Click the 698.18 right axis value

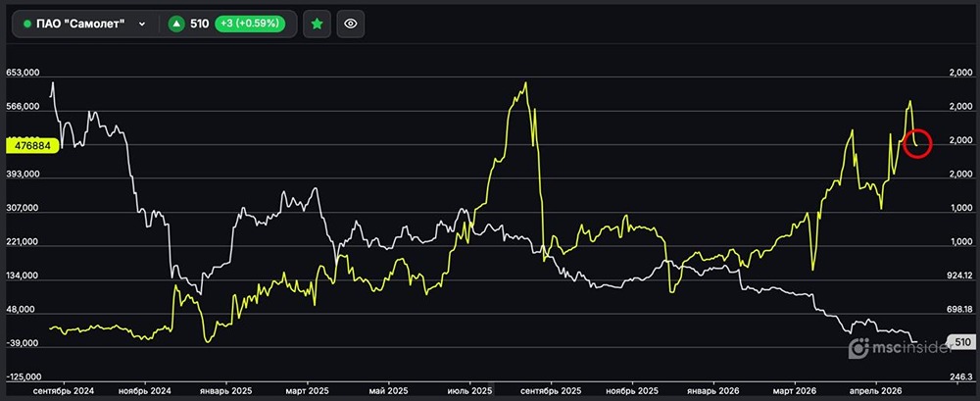click(x=960, y=310)
